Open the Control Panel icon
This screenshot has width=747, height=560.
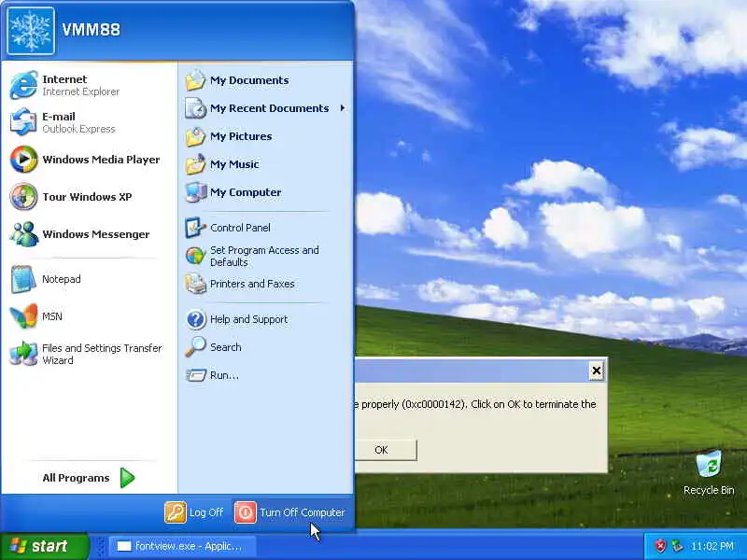point(195,228)
